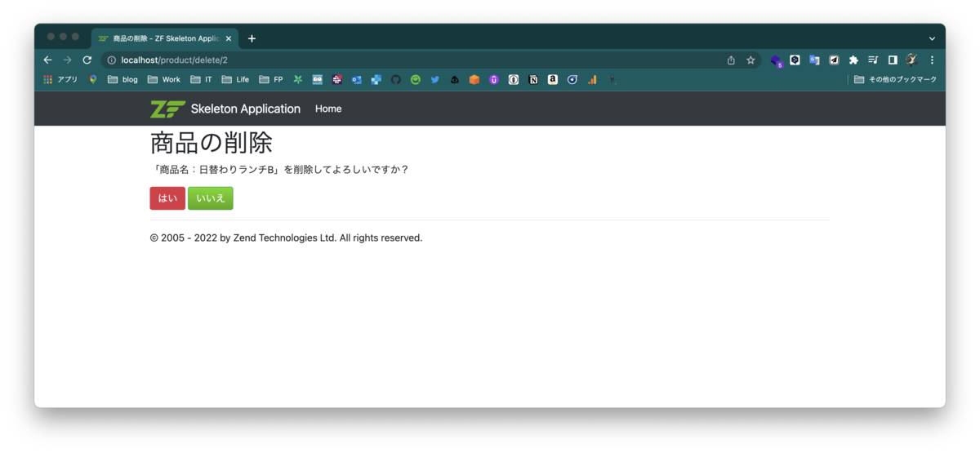The image size is (980, 453).
Task: Click the 日替わりランチB confirmation message
Action: pos(279,170)
